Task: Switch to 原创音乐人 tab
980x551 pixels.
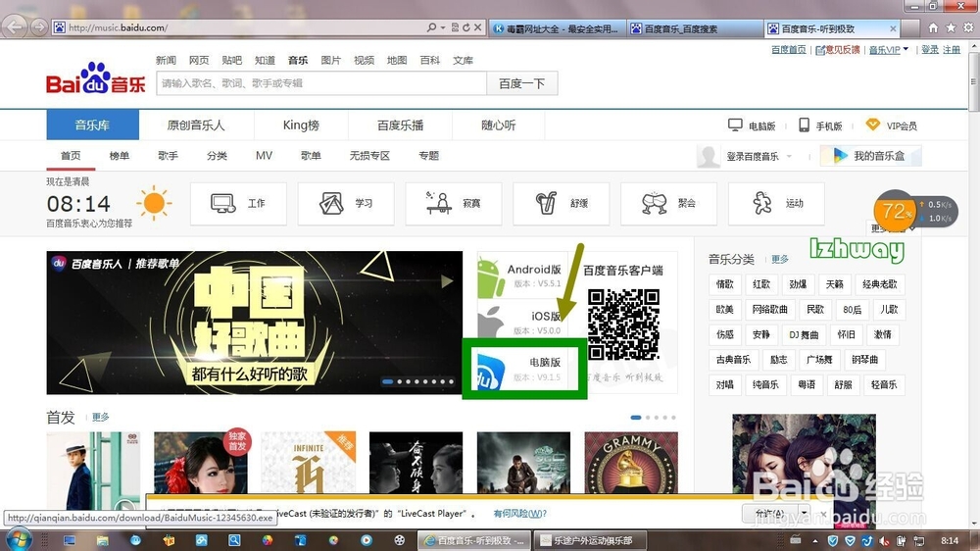Action: coord(196,125)
